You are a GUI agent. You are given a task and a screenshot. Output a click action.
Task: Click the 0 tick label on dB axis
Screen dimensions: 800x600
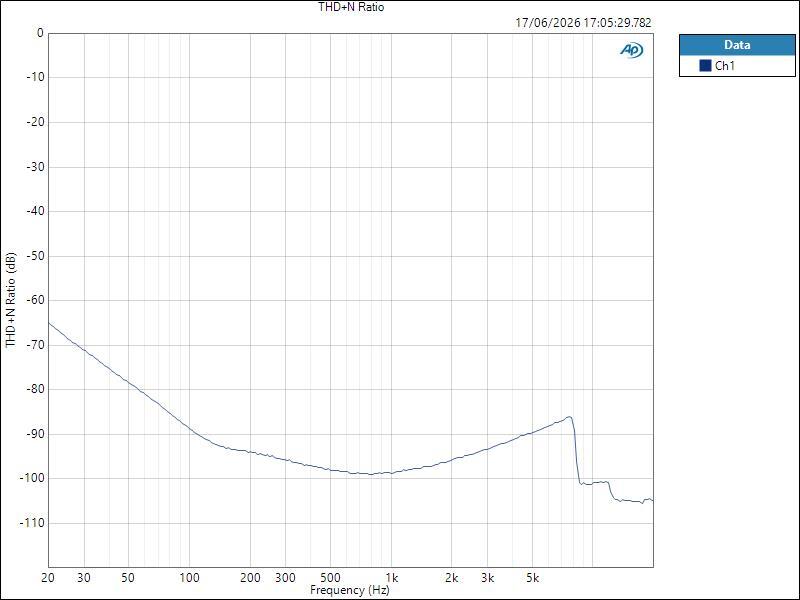click(x=40, y=33)
